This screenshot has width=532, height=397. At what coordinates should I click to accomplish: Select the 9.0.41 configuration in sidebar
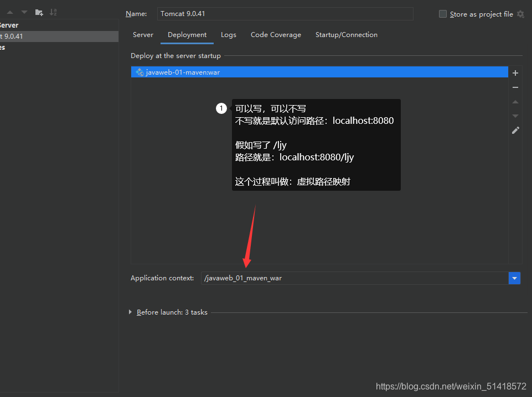coord(59,36)
